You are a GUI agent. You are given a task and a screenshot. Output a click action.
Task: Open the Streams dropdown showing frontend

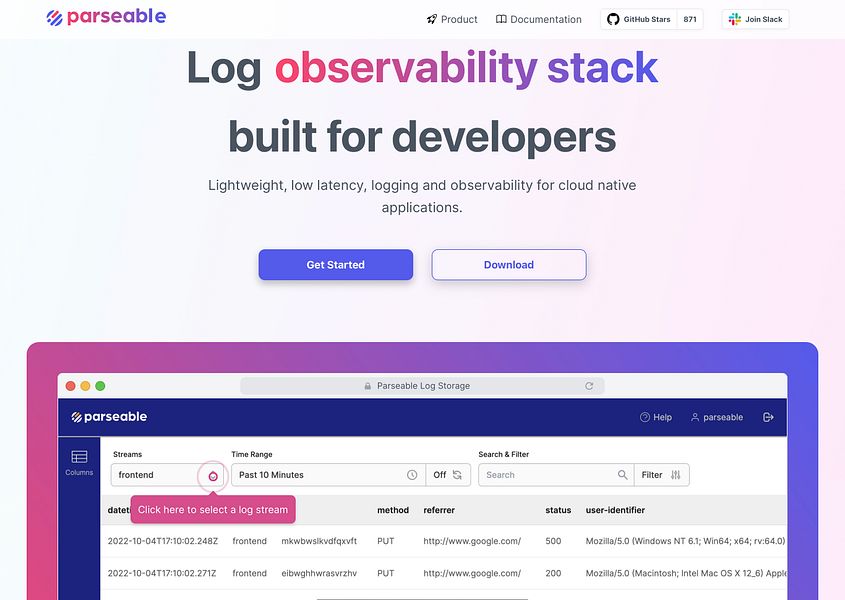(169, 475)
